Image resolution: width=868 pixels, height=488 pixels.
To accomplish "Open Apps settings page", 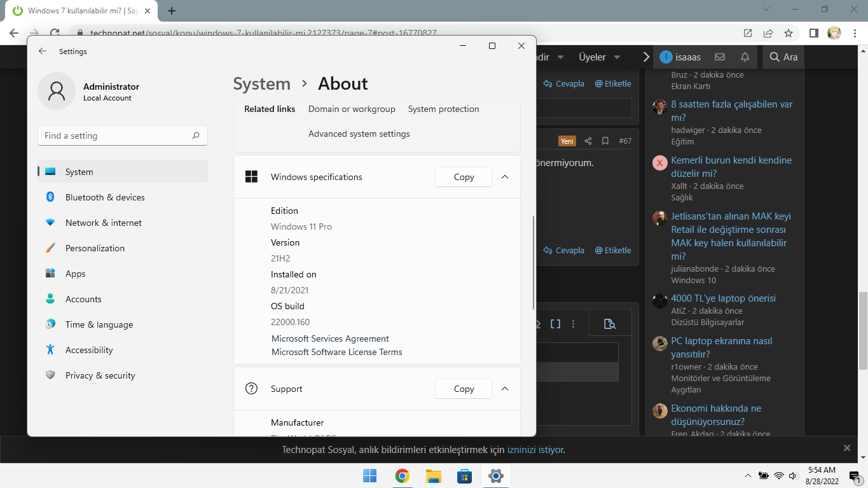I will (x=123, y=274).
